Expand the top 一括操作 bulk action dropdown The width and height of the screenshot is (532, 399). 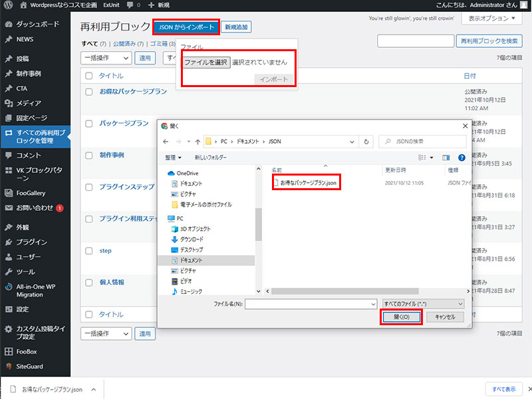[x=106, y=58]
